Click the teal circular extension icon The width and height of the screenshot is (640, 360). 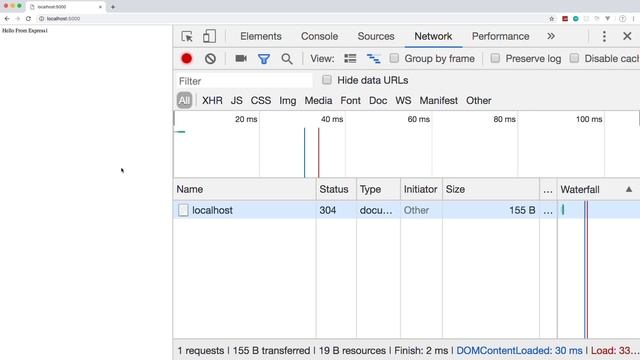click(576, 18)
